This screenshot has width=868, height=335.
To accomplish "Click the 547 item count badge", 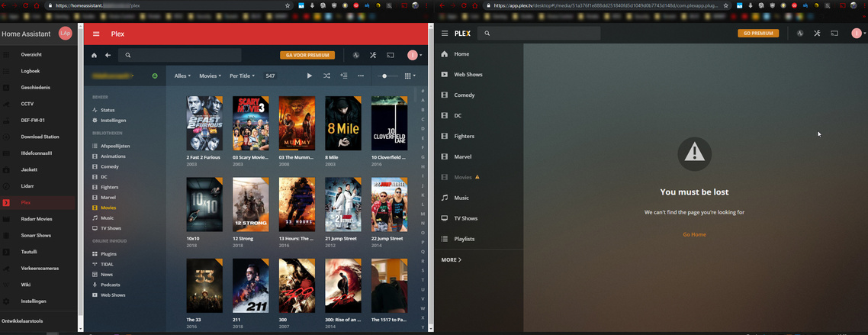I will point(270,76).
